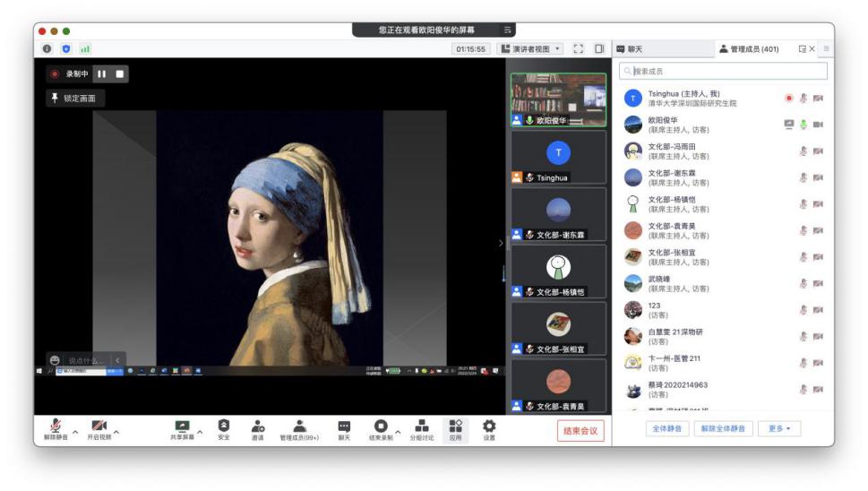Open the panel hamburger menu
The image size is (868, 491).
click(827, 48)
